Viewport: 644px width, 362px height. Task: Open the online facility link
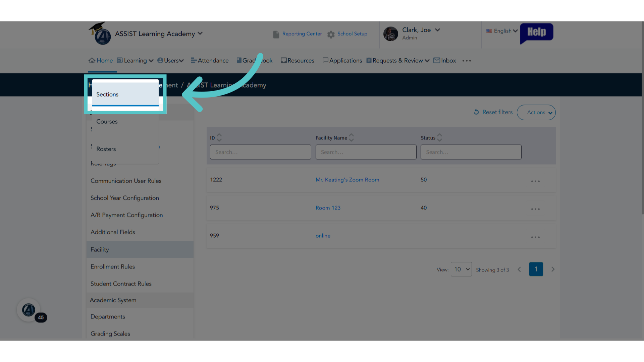pyautogui.click(x=323, y=236)
